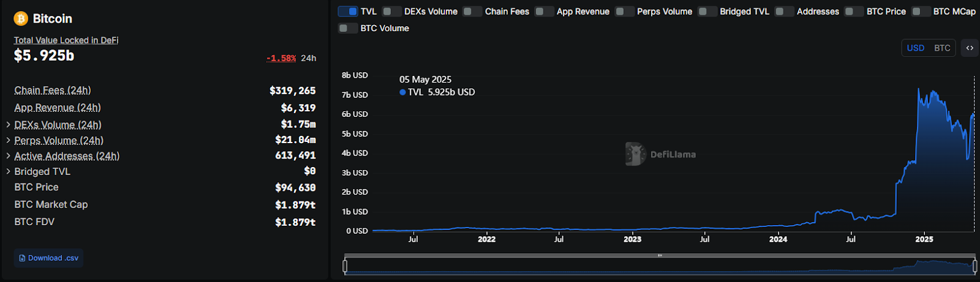The width and height of the screenshot is (980, 282).
Task: Turn on the Addresses chart toggle
Action: coord(785,12)
